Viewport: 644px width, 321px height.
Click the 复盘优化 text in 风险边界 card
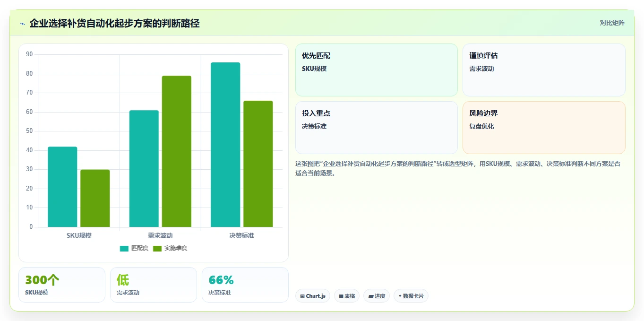coord(481,126)
